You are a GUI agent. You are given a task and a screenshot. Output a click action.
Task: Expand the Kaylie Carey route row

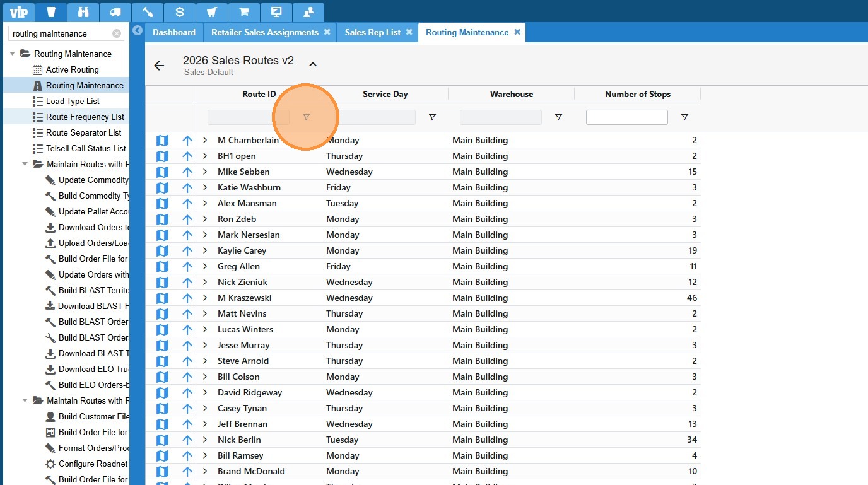point(205,250)
